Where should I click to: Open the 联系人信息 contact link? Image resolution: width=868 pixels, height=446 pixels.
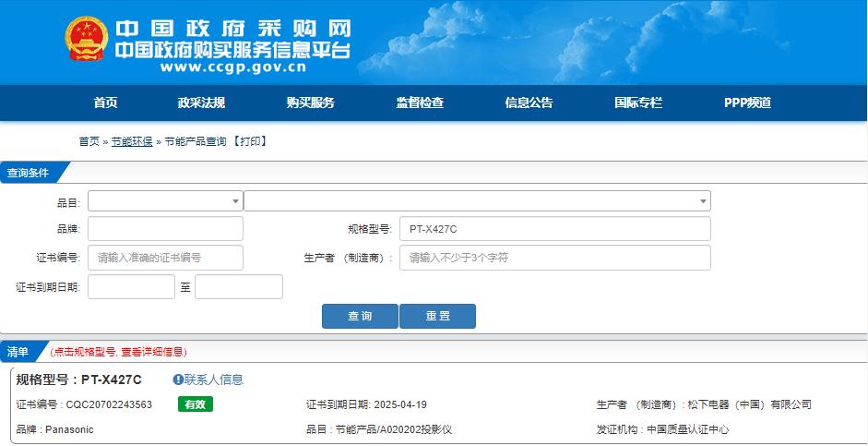point(214,380)
